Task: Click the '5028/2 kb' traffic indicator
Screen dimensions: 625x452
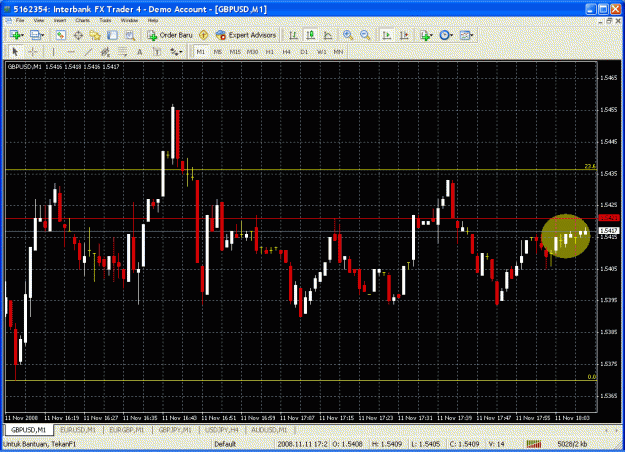Action: (x=572, y=444)
